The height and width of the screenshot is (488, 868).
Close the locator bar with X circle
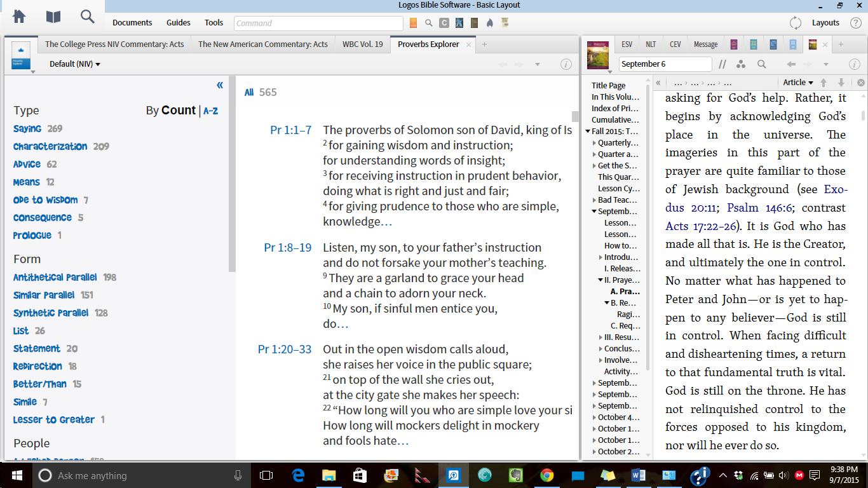coord(861,83)
